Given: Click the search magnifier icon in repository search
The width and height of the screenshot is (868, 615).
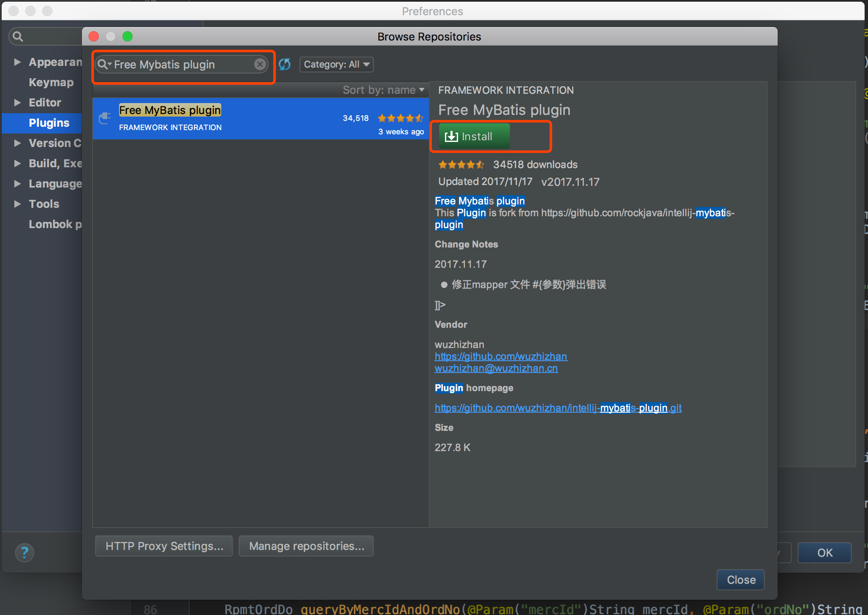Looking at the screenshot, I should tap(103, 64).
